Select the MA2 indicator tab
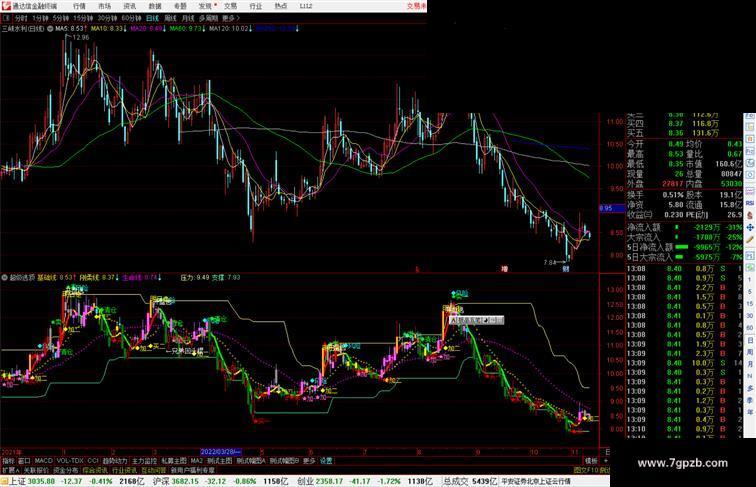The image size is (756, 487). [196, 461]
